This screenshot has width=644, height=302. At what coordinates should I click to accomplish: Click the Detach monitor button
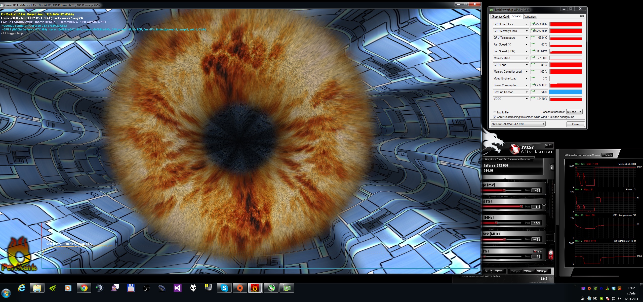pos(607,155)
